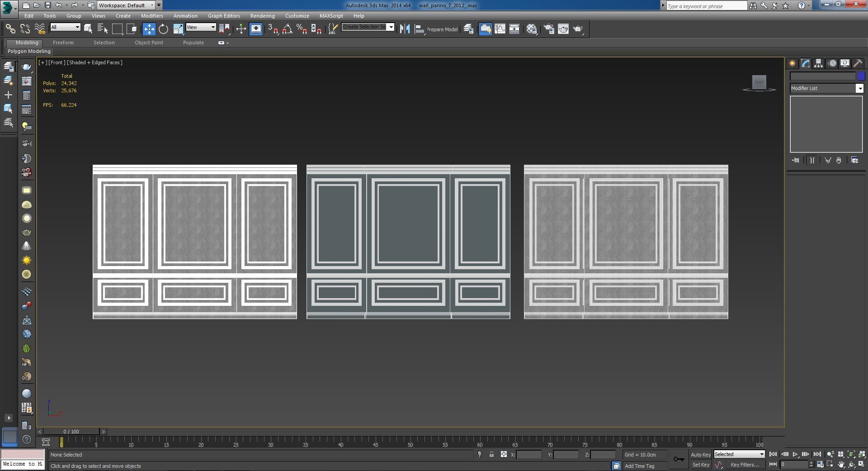Click the Play Animation button

[x=795, y=454]
